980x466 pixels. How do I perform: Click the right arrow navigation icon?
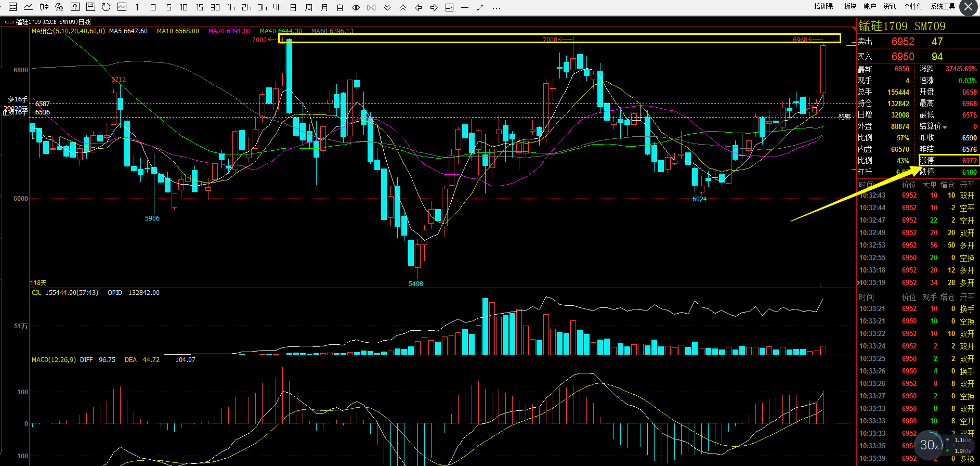(434, 7)
